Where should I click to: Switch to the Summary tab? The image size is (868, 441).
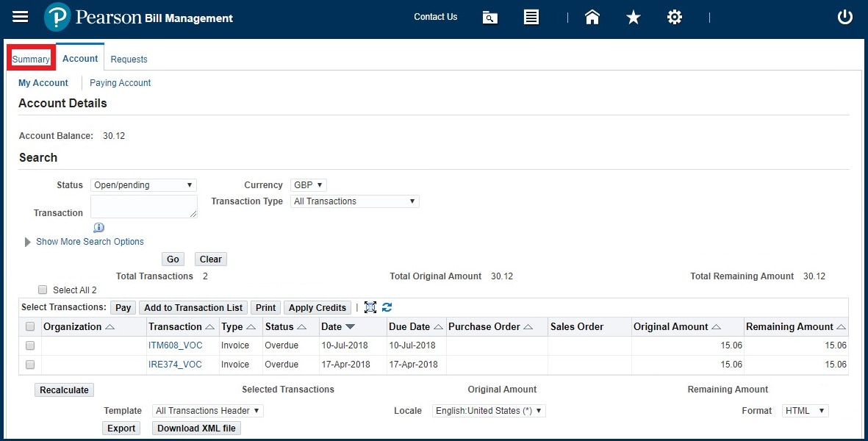31,60
